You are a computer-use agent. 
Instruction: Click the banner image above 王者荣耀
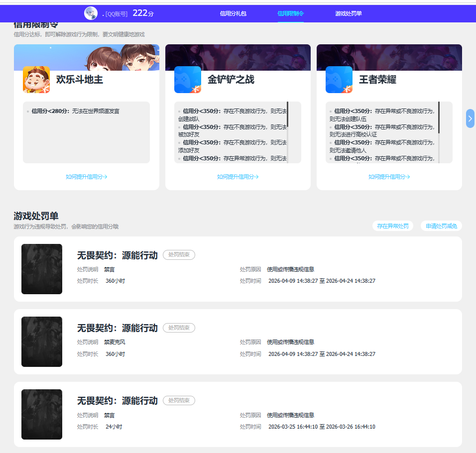coord(389,57)
